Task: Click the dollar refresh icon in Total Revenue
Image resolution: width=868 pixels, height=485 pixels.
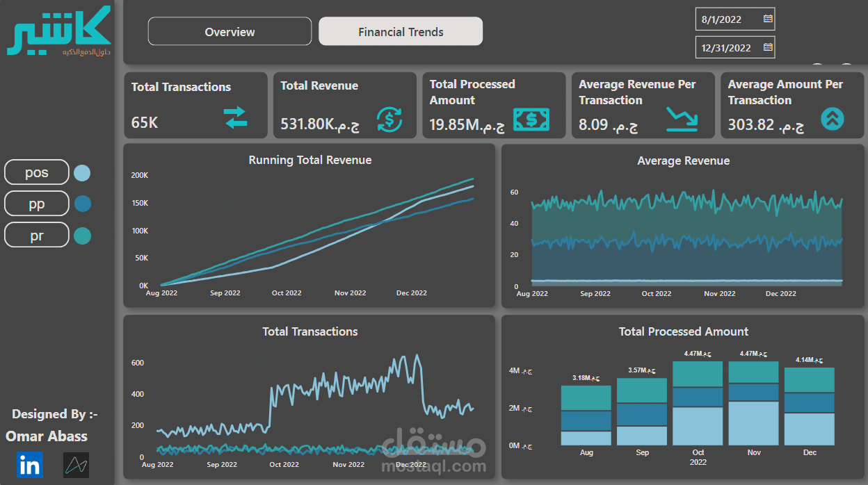Action: pyautogui.click(x=389, y=120)
